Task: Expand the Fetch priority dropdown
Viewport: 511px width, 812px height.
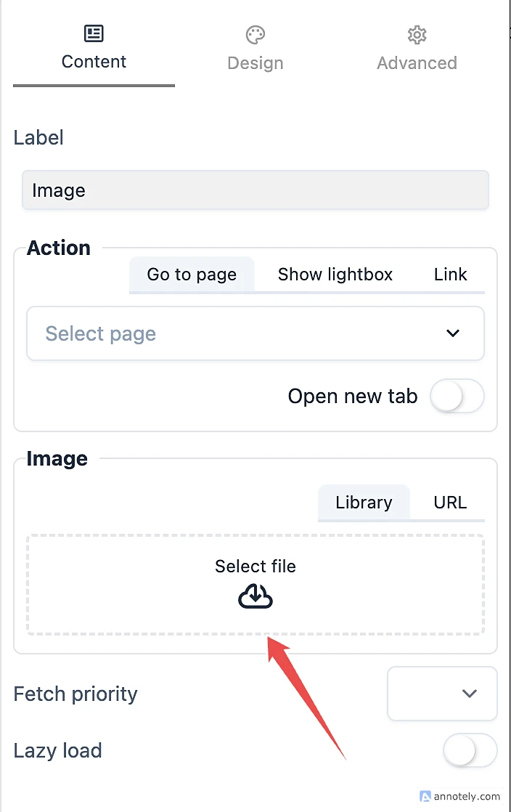Action: pyautogui.click(x=442, y=694)
